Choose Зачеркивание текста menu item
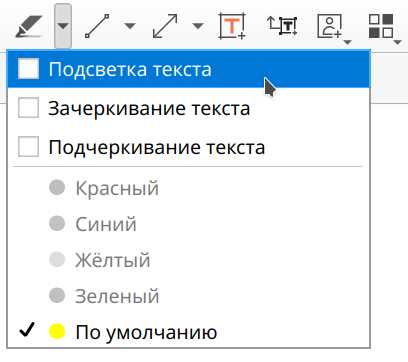 point(189,108)
